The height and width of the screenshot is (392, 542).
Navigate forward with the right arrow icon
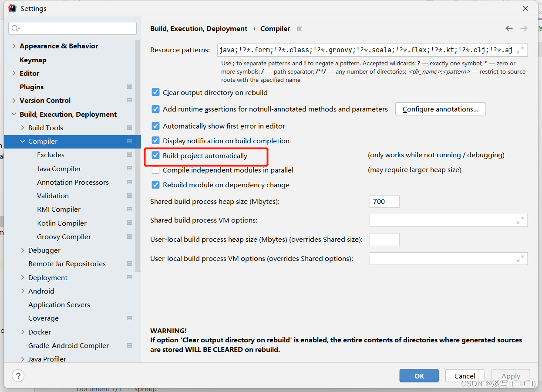pyautogui.click(x=524, y=28)
